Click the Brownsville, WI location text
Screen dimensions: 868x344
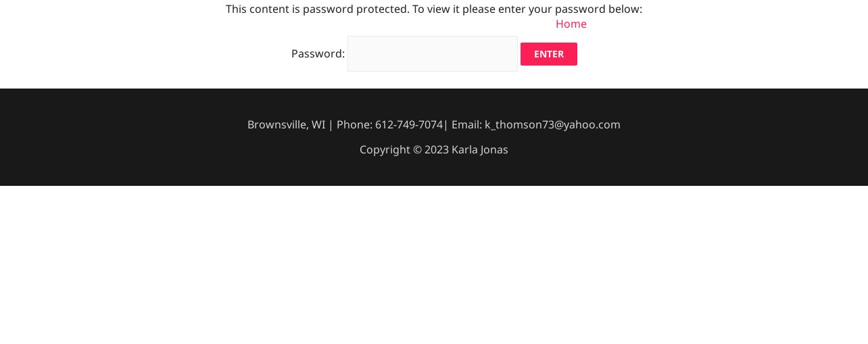(286, 124)
